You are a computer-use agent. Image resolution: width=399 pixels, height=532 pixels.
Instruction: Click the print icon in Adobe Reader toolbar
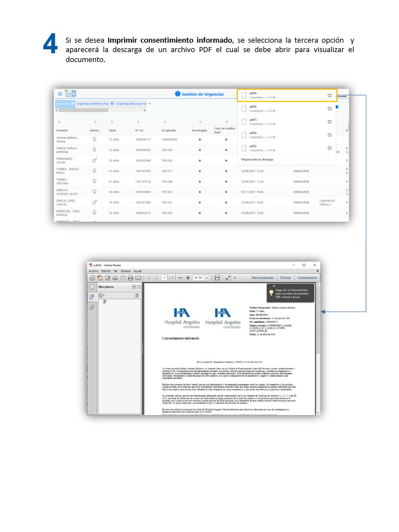130,278
